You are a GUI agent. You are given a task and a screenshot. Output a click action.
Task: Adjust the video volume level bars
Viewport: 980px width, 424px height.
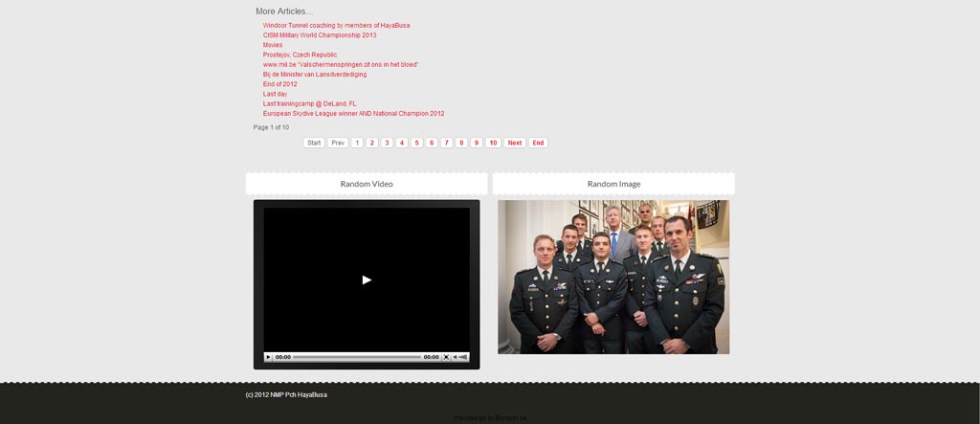[x=463, y=357]
